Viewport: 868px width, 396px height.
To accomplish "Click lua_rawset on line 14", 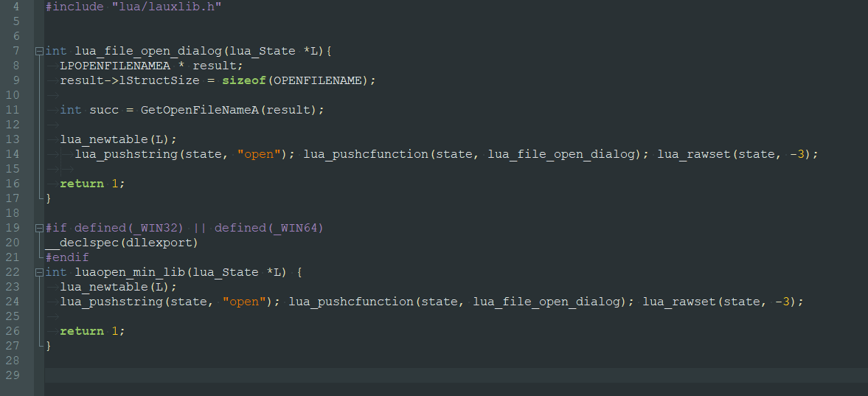I will [x=694, y=154].
